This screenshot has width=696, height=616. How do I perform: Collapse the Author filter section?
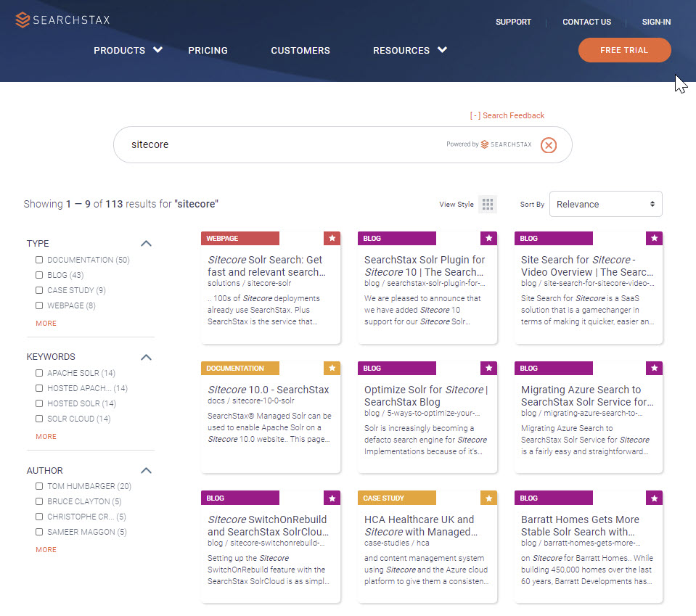point(146,470)
